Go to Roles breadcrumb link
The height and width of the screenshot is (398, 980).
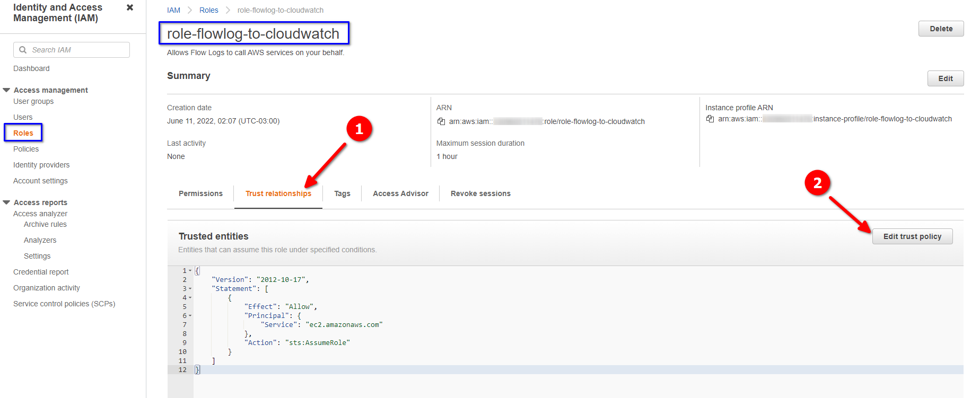pyautogui.click(x=208, y=10)
